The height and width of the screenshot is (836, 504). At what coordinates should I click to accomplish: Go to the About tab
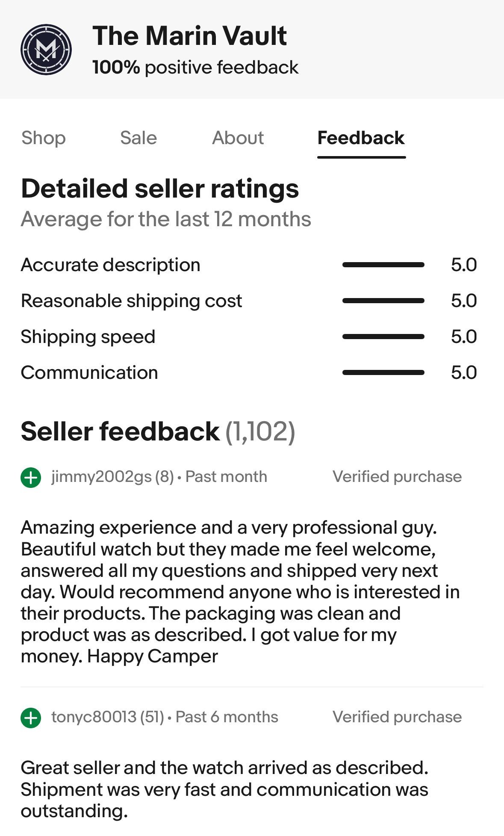[x=238, y=138]
